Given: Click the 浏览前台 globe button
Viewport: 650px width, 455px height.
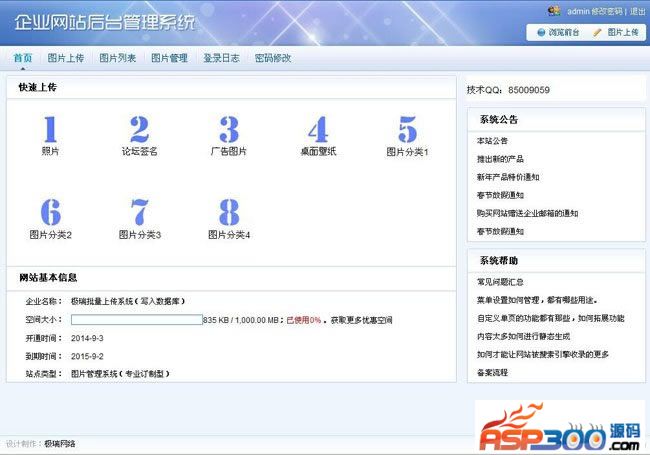Looking at the screenshot, I should [558, 32].
